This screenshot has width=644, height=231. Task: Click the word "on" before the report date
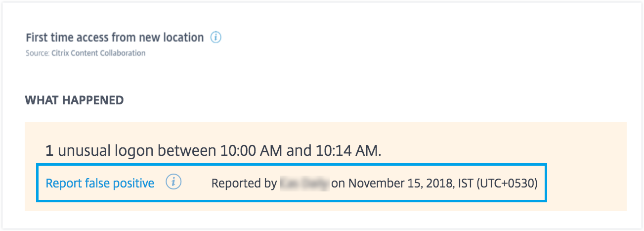click(338, 184)
